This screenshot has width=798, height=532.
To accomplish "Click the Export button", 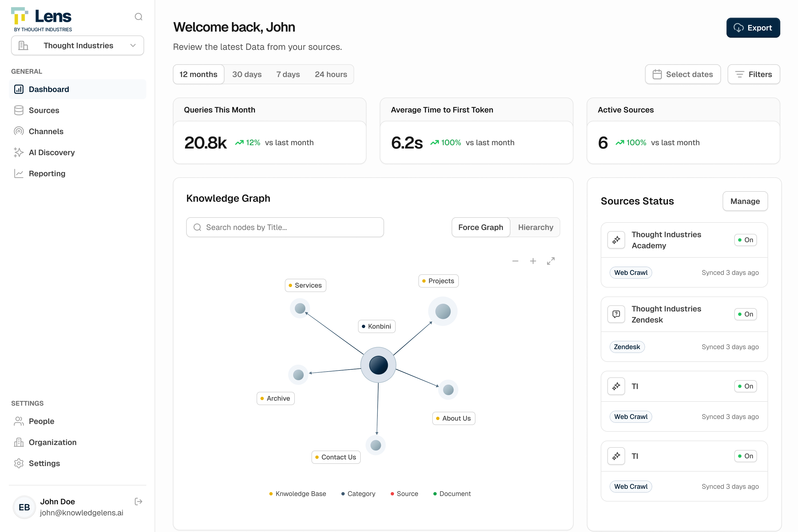I will coord(753,28).
